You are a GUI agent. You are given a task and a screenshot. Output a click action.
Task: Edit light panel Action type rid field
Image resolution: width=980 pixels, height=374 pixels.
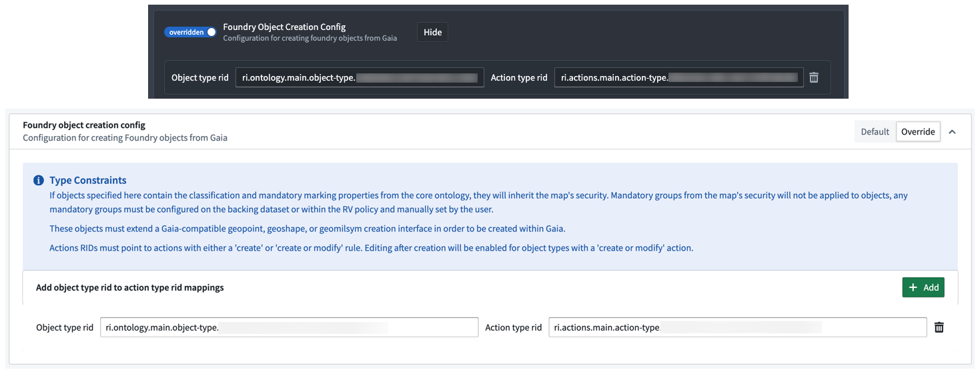[x=738, y=327]
